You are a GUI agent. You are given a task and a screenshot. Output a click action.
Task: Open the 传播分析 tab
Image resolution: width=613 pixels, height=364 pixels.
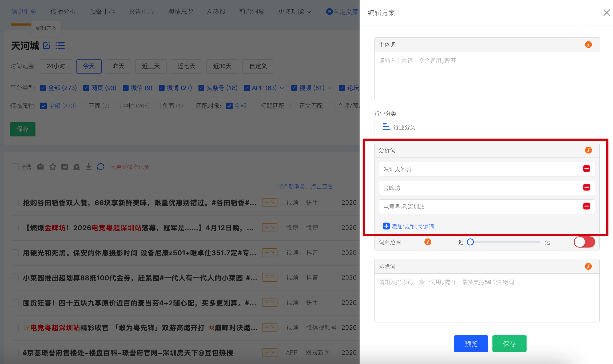coord(63,12)
